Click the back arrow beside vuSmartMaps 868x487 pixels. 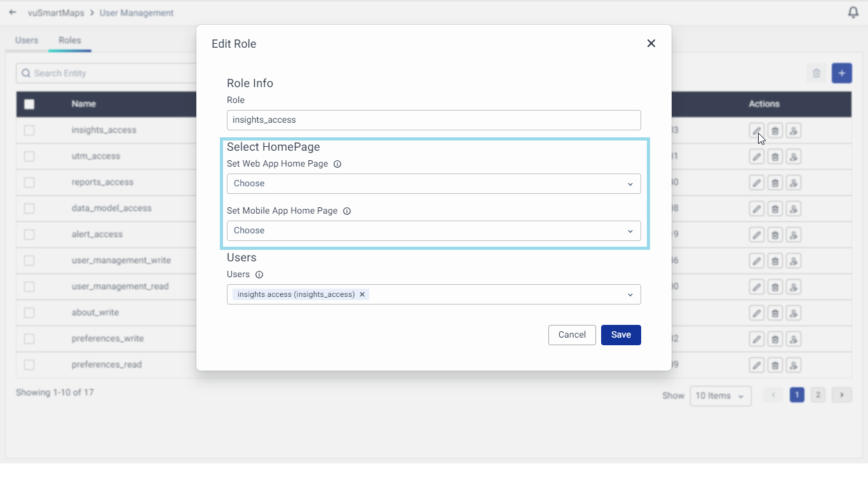(x=13, y=13)
